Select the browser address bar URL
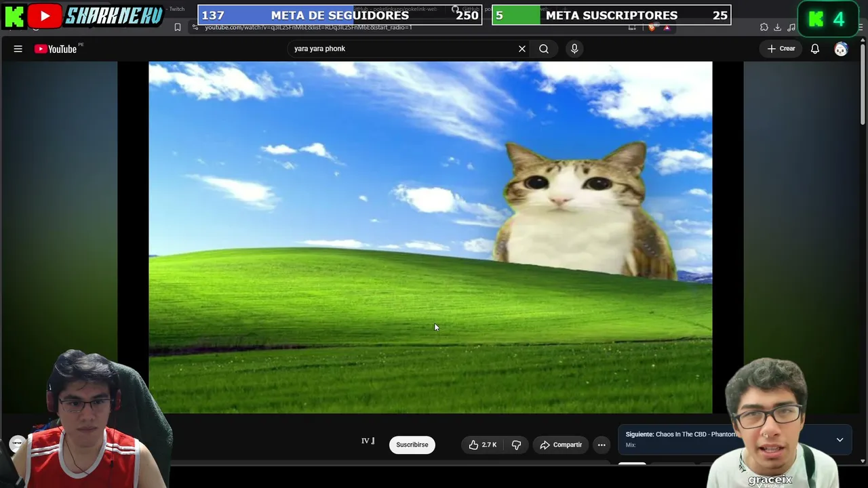 pyautogui.click(x=309, y=27)
